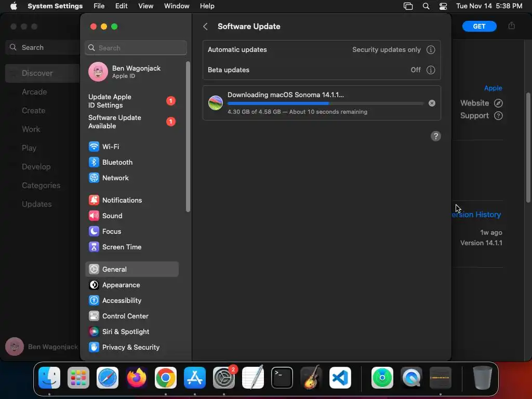
Task: Open Wi-Fi settings in sidebar
Action: [x=131, y=147]
